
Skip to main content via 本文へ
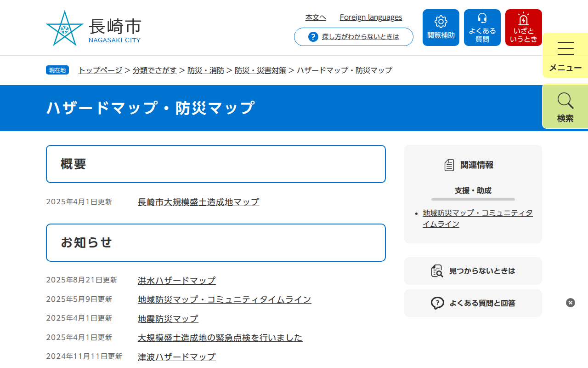(316, 17)
